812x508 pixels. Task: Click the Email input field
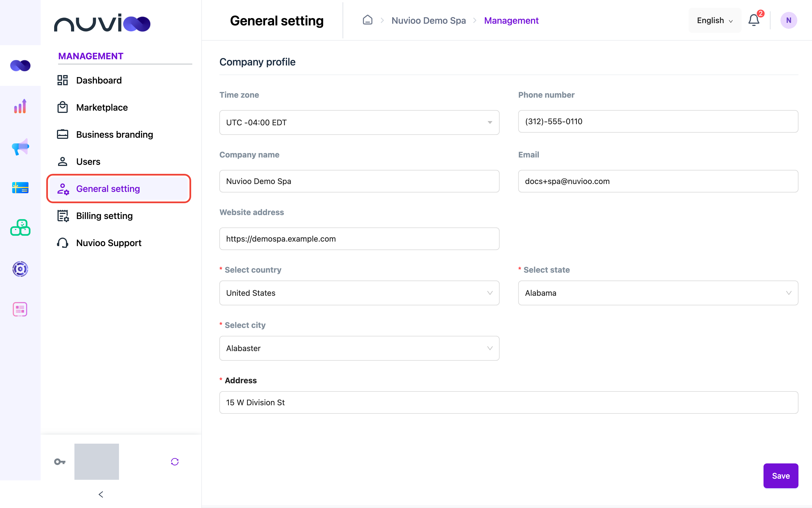(x=658, y=181)
